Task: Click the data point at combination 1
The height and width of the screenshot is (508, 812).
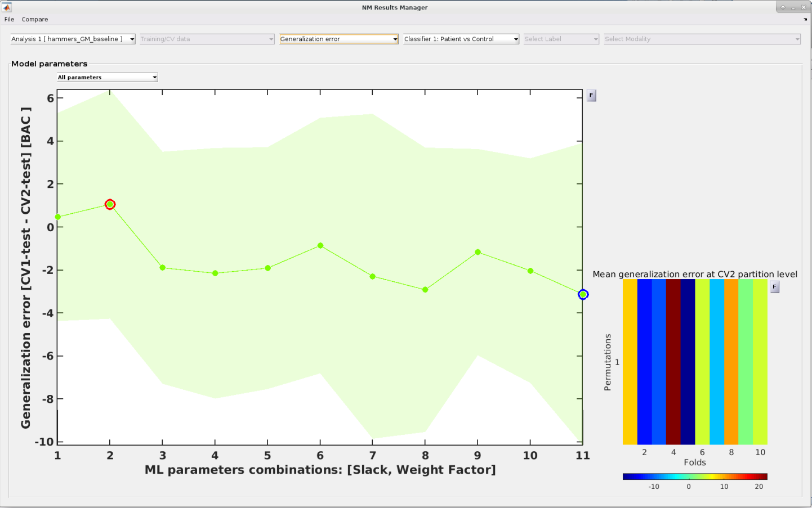Action: tap(57, 217)
